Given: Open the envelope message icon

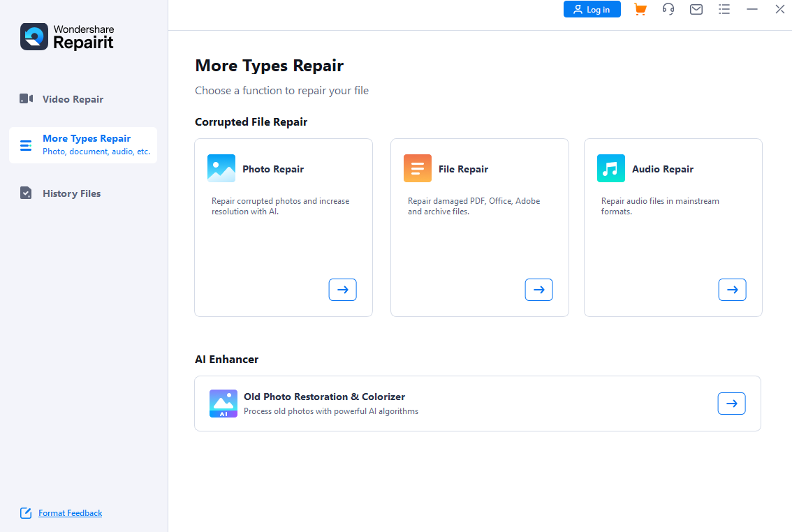Looking at the screenshot, I should pos(696,9).
